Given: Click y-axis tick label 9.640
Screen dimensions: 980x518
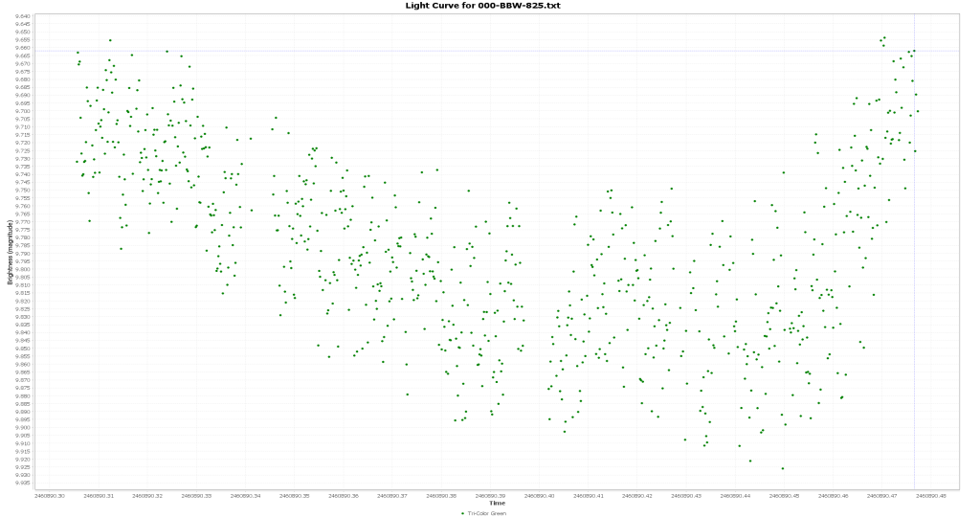Looking at the screenshot, I should coord(22,15).
